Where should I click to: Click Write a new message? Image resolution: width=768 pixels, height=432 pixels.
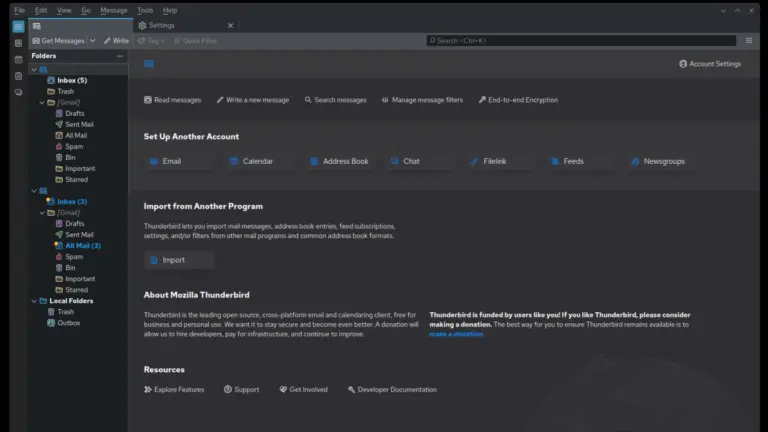253,100
